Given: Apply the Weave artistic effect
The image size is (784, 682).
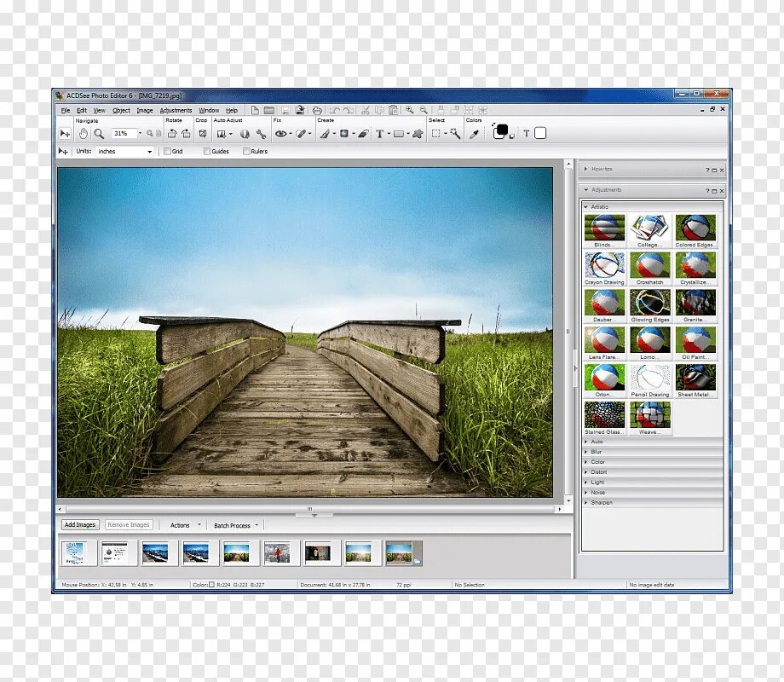Looking at the screenshot, I should click(x=650, y=418).
